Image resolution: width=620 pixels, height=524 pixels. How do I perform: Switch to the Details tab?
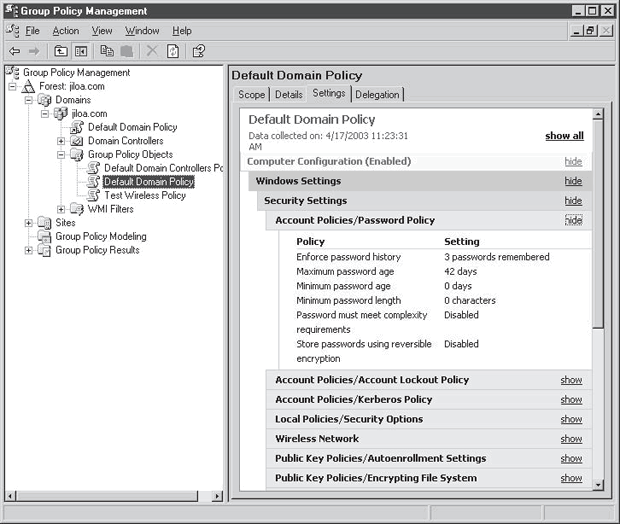(289, 95)
